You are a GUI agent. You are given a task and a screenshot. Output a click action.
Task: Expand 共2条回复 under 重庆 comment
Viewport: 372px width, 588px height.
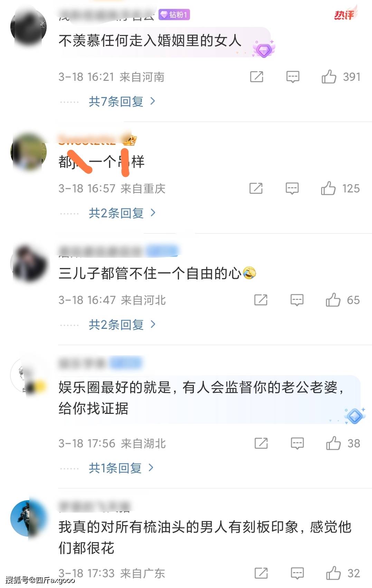point(122,213)
